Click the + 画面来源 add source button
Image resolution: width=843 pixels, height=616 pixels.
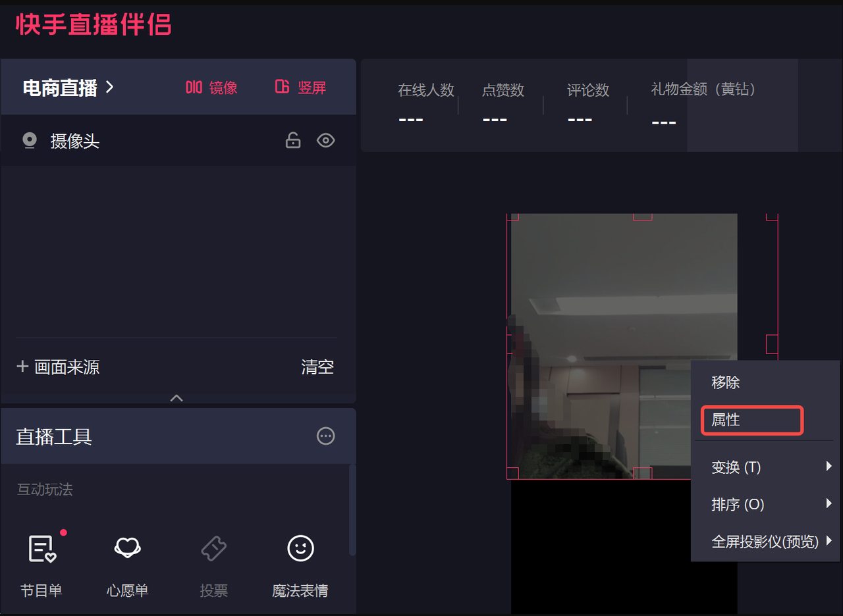tap(59, 367)
